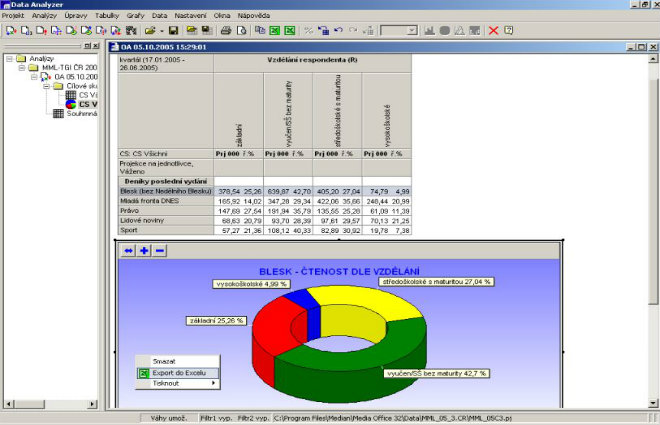Click the small icon right of redo arrow

pos(368,30)
